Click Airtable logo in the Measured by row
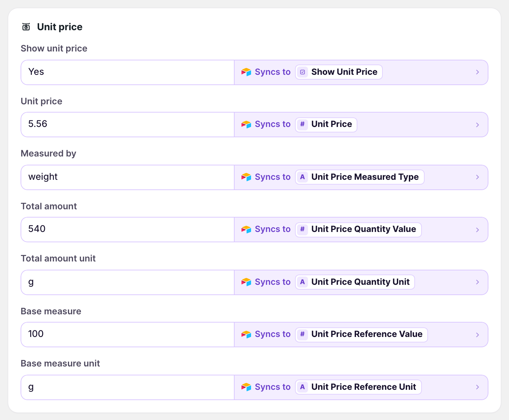The image size is (509, 420). point(246,177)
